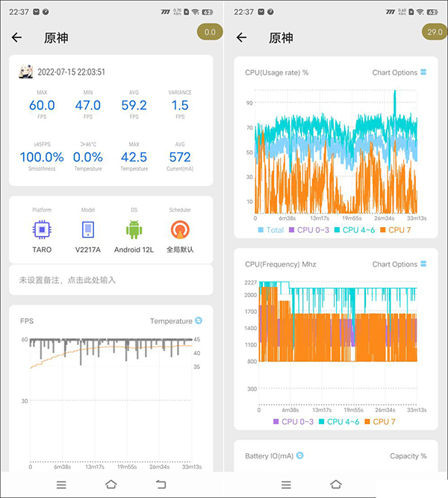Tap the 0.0 floating badge
This screenshot has width=448, height=498.
210,32
